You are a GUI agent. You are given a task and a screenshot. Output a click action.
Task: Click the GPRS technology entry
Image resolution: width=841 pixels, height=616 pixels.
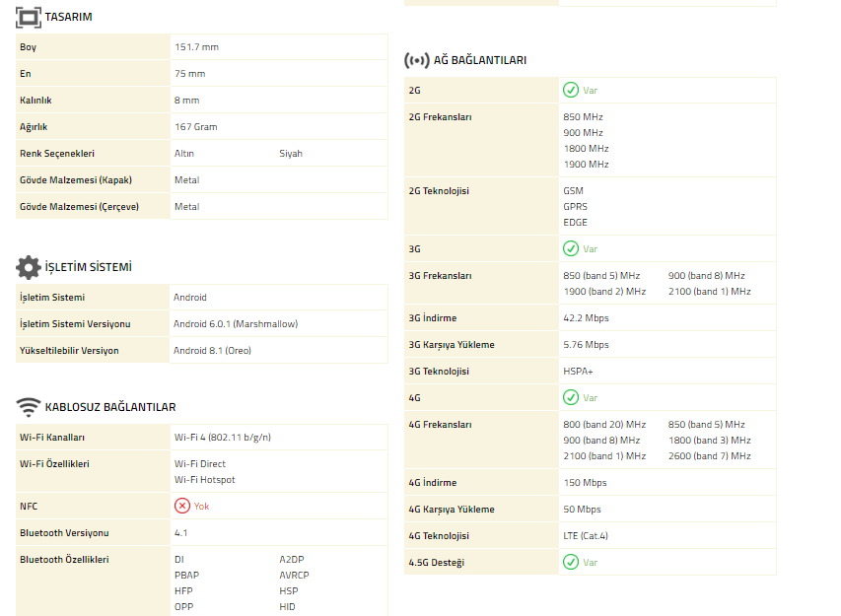pos(576,207)
